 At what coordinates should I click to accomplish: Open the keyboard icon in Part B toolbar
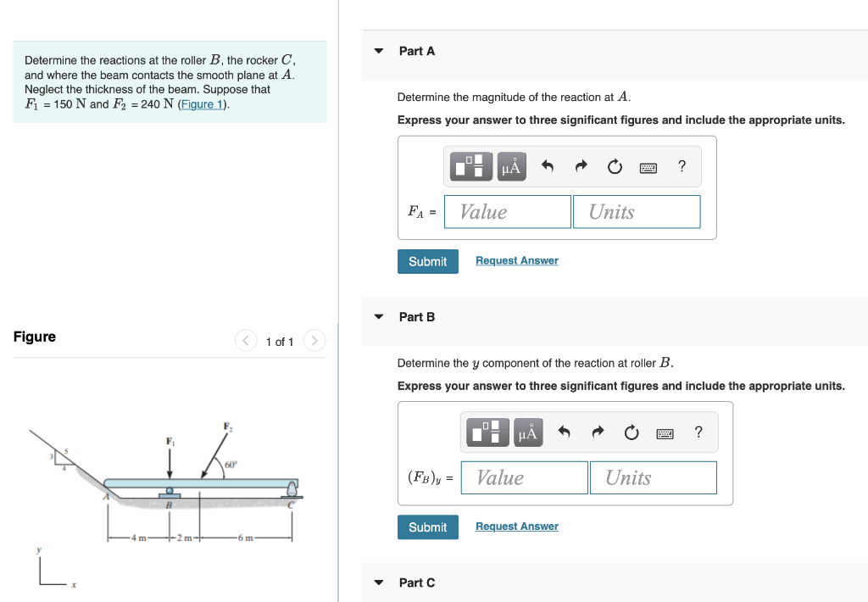[x=665, y=433]
